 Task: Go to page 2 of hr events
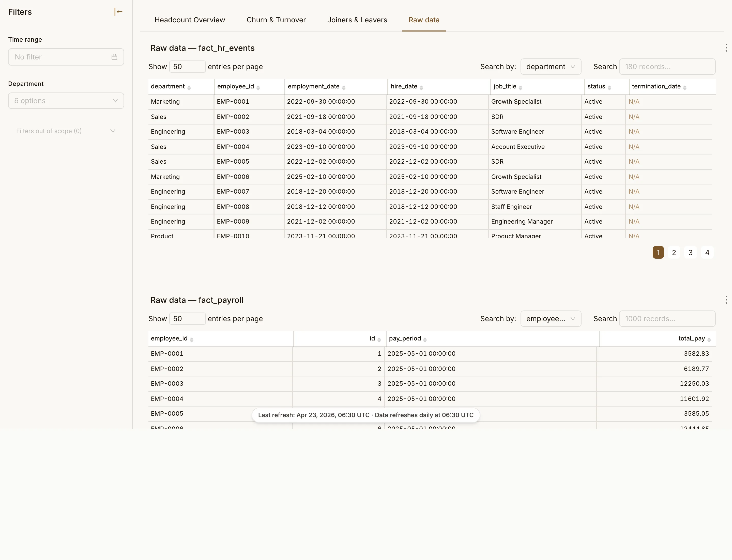point(674,252)
